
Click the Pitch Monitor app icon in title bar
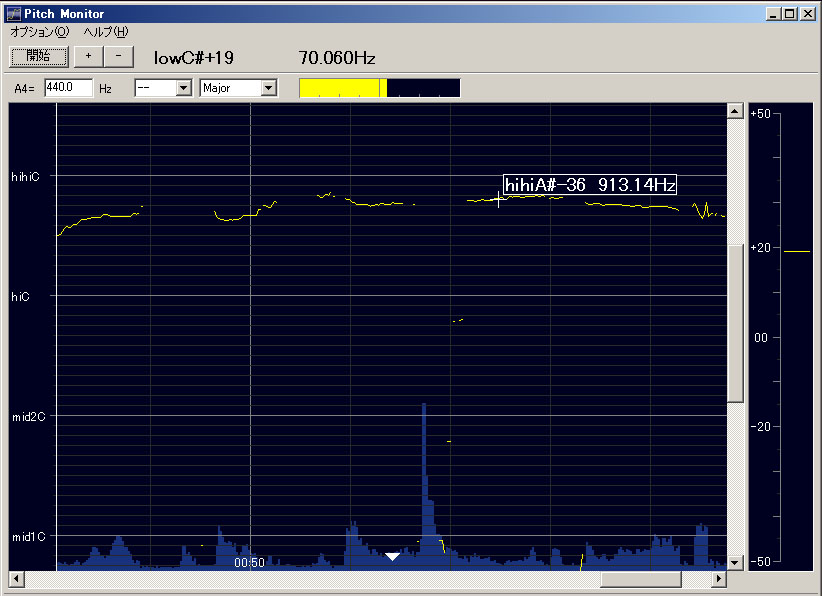point(14,14)
